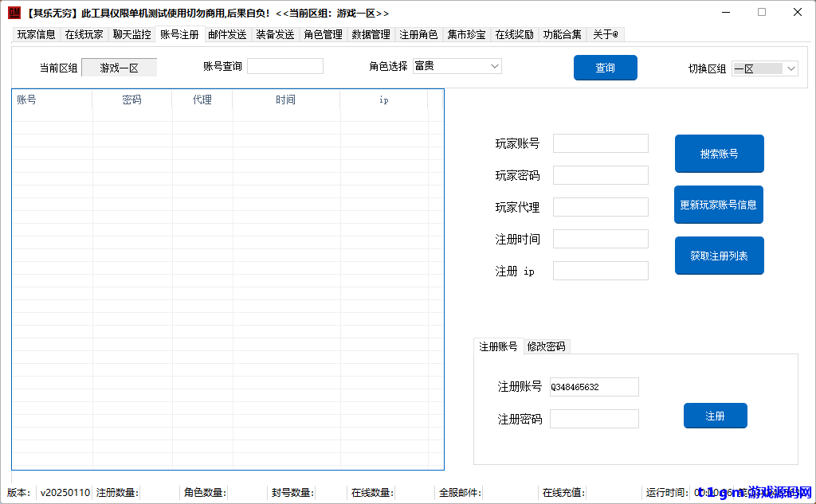Click the 获取注册列表 button
This screenshot has height=504, width=816.
[x=719, y=255]
